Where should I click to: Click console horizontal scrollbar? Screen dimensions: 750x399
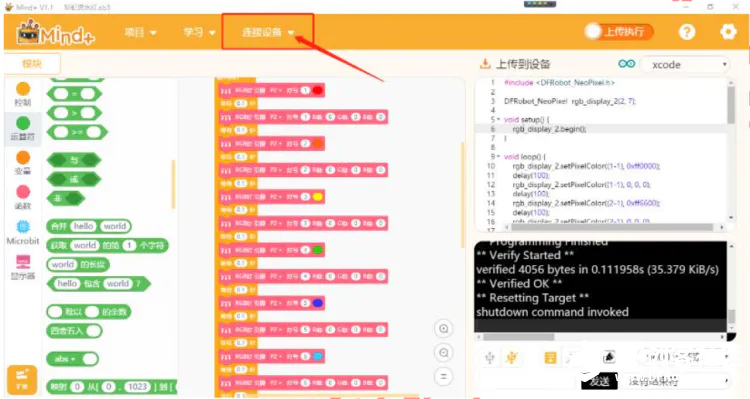518,337
